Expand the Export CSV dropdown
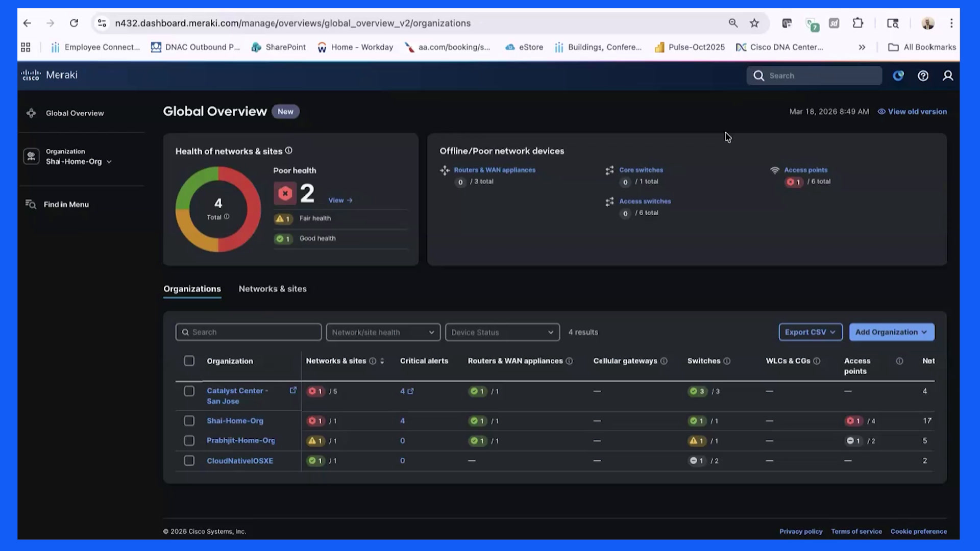The width and height of the screenshot is (980, 551). [810, 332]
